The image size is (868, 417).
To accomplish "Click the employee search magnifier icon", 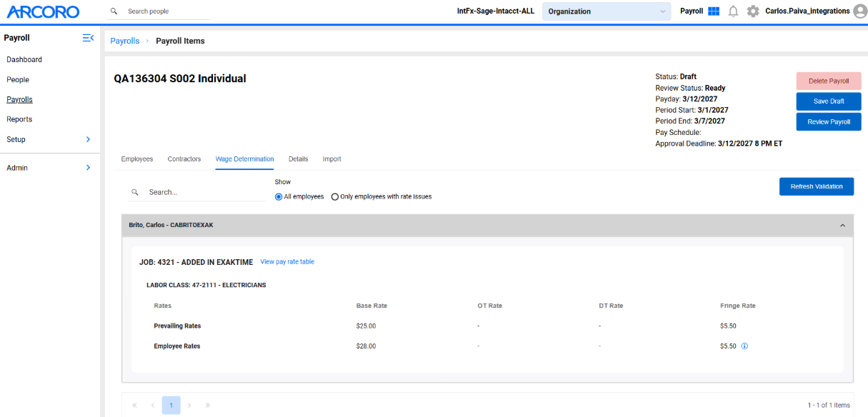I will coord(135,192).
